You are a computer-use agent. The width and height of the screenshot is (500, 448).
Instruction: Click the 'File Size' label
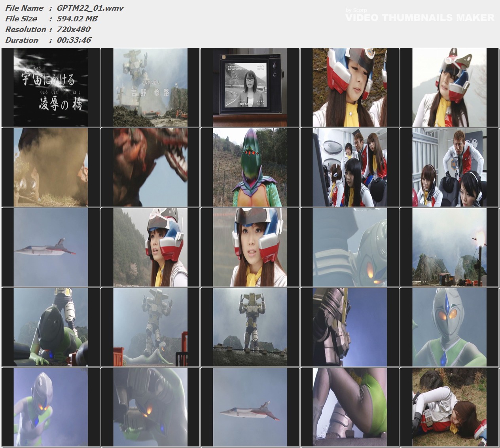coord(21,19)
